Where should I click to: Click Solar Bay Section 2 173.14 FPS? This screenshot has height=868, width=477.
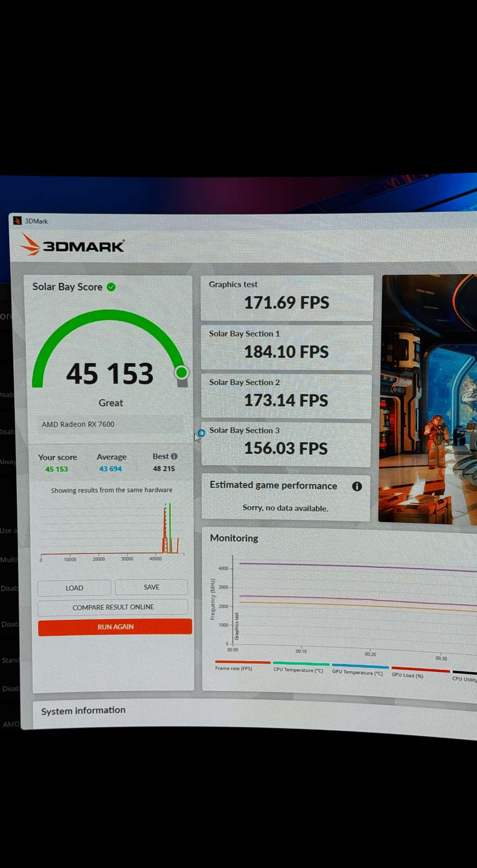pyautogui.click(x=286, y=396)
